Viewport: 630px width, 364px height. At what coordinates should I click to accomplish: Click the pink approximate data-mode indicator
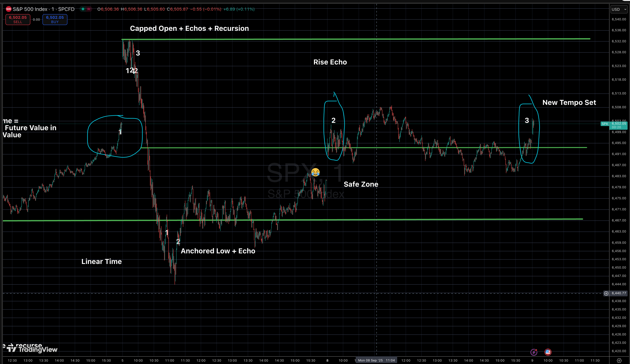point(89,9)
